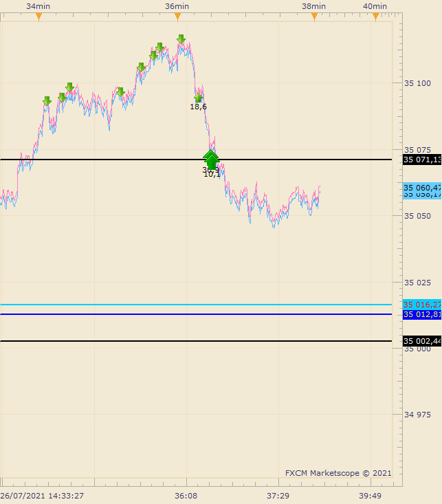Image resolution: width=442 pixels, height=504 pixels.
Task: Click the 35 016,27 cyan price label
Action: coord(422,305)
